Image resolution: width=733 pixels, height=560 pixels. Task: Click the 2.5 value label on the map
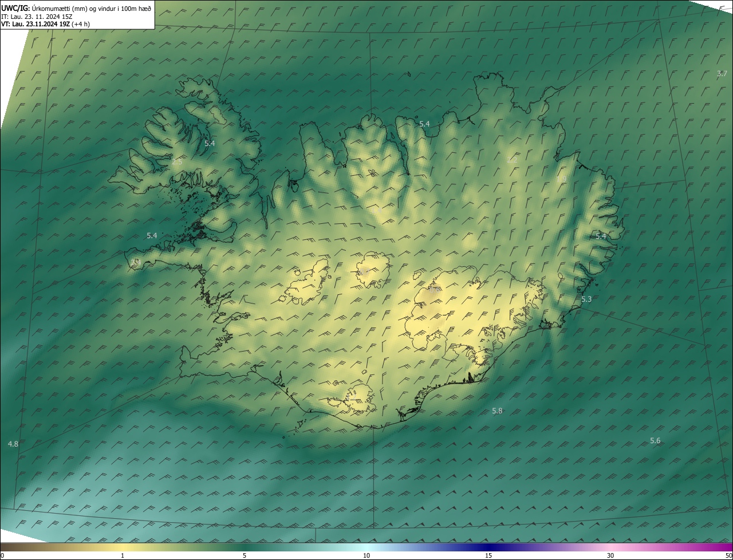177,162
